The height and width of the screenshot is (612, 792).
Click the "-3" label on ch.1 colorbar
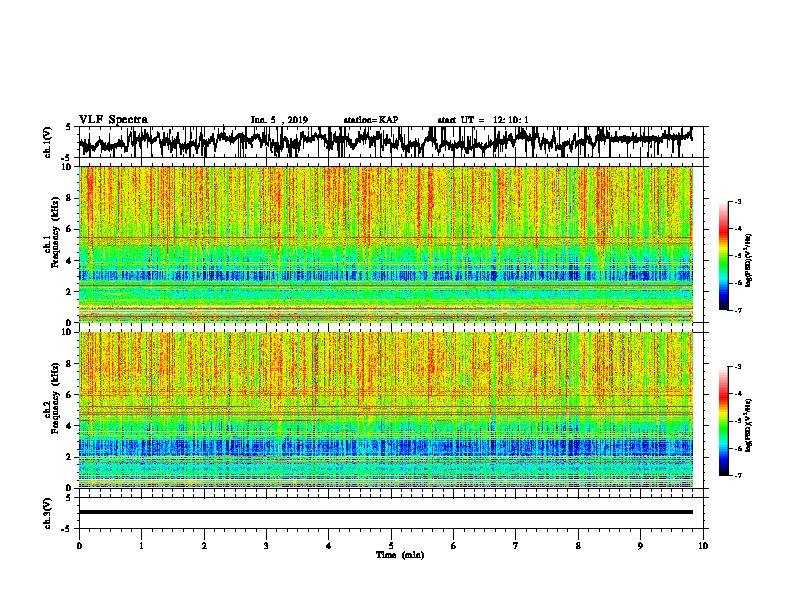(738, 201)
